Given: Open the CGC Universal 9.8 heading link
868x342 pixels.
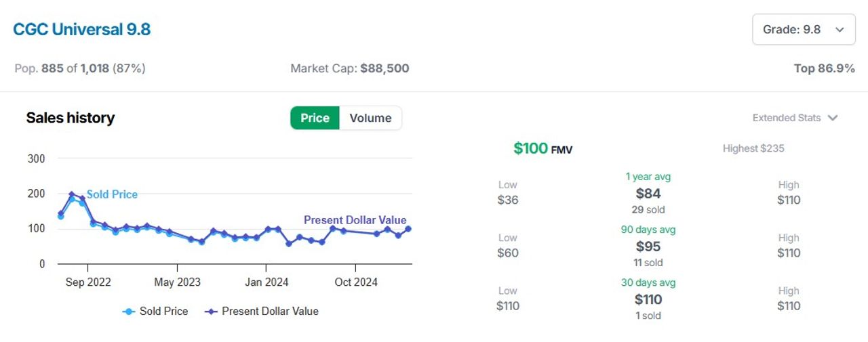Looking at the screenshot, I should click(x=82, y=30).
